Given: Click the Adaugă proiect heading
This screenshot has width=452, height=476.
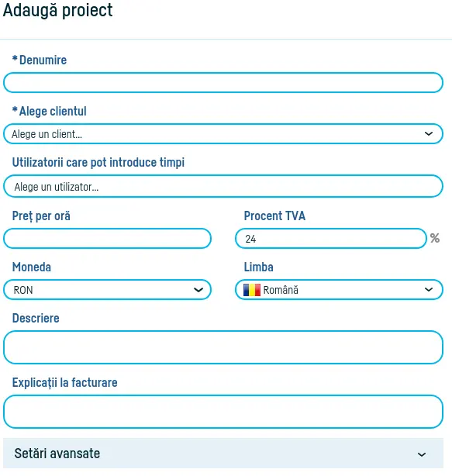Looking at the screenshot, I should (57, 10).
